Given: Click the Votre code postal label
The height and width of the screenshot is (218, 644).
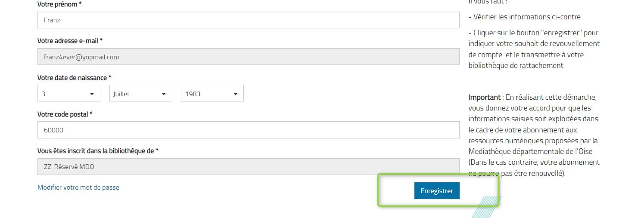Looking at the screenshot, I should (x=65, y=114).
